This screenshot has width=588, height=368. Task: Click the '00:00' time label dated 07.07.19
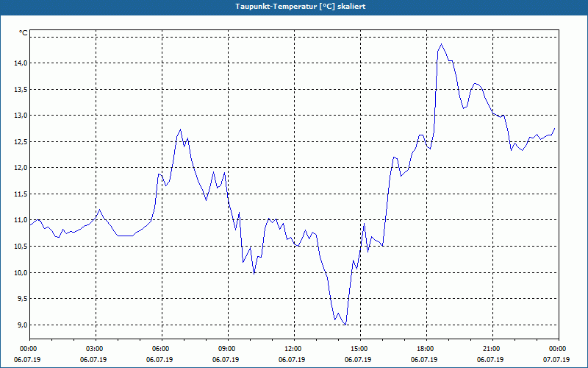point(557,349)
